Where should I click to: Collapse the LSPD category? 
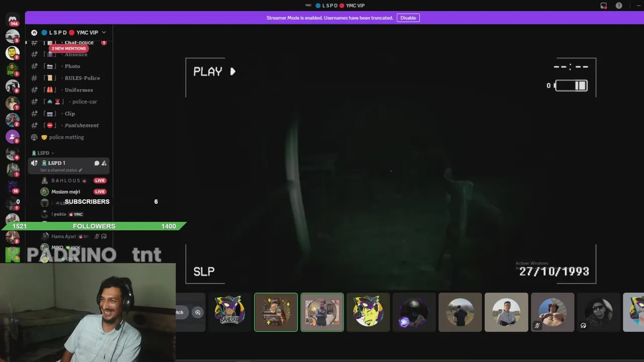click(43, 153)
